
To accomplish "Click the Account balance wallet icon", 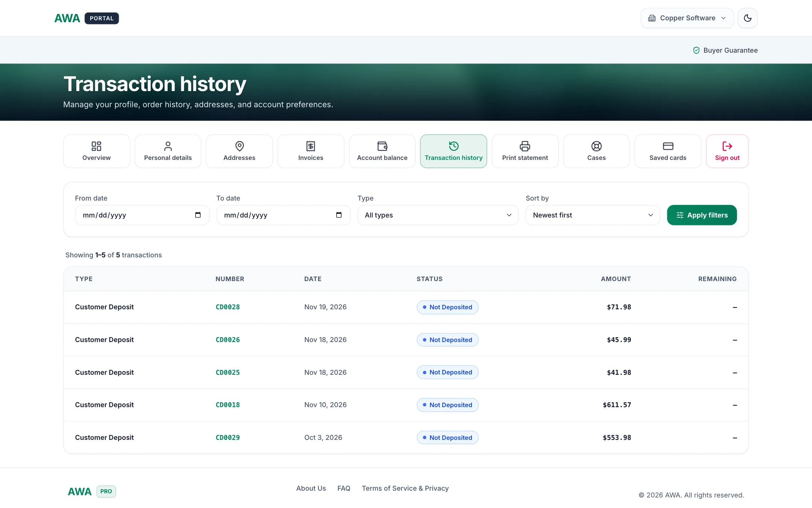I will point(382,146).
